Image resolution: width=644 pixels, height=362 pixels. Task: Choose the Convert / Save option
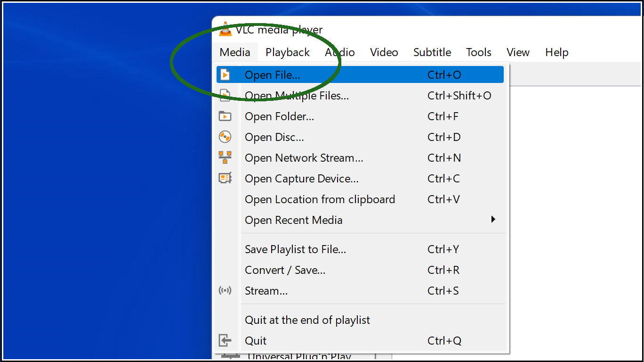[x=360, y=270]
